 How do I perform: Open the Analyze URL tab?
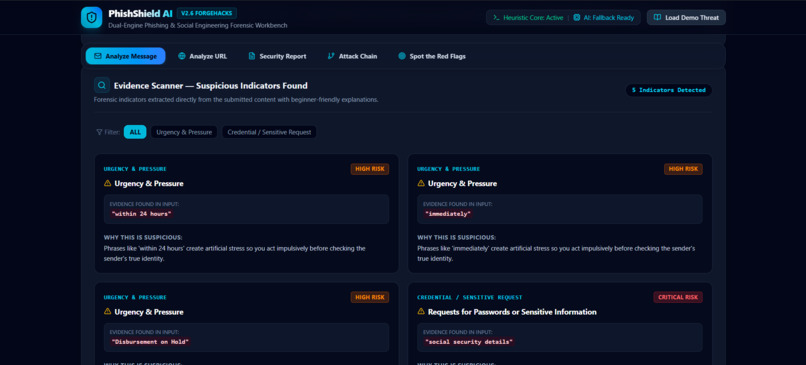(x=202, y=56)
